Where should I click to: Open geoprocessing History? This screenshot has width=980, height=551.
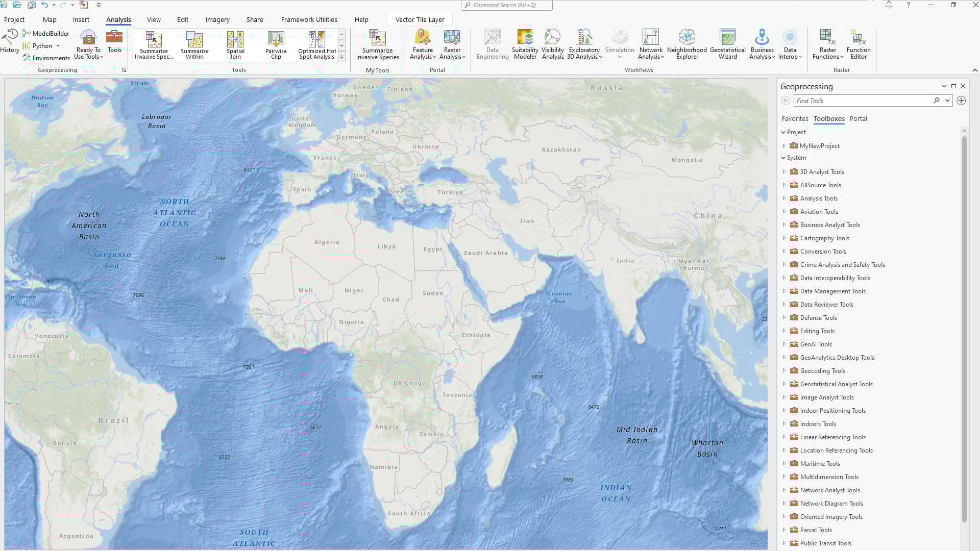[10, 41]
